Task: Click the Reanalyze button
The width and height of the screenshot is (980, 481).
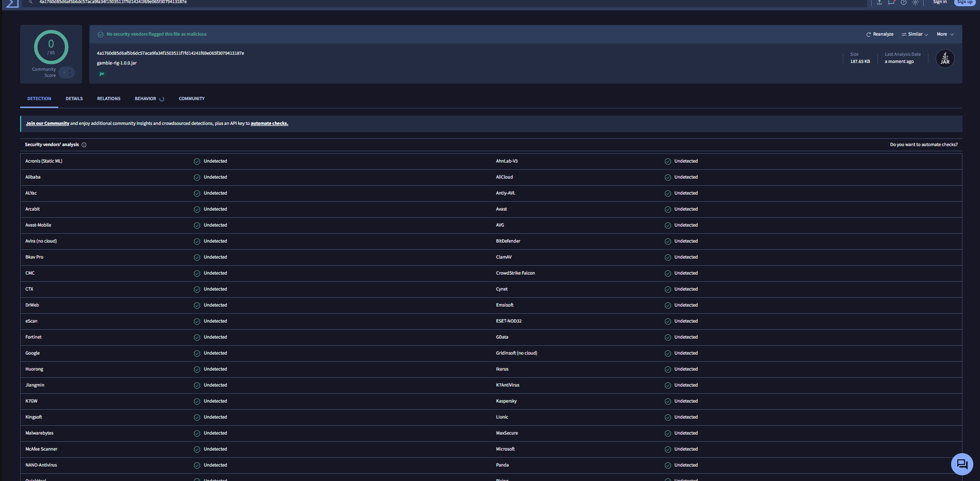Action: 879,35
